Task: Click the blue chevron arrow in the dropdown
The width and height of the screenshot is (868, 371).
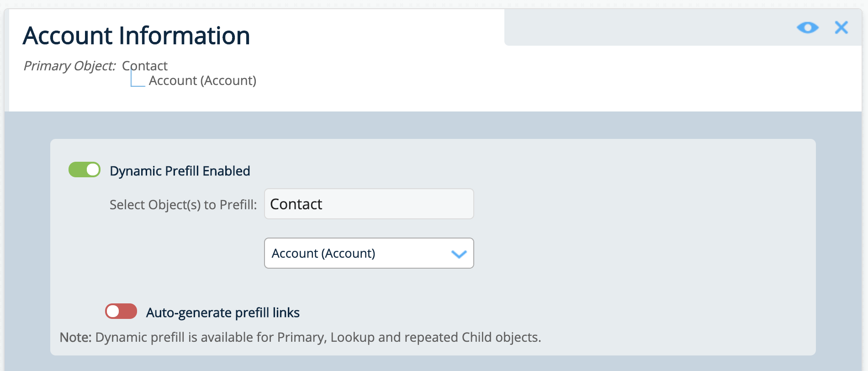Action: [459, 254]
